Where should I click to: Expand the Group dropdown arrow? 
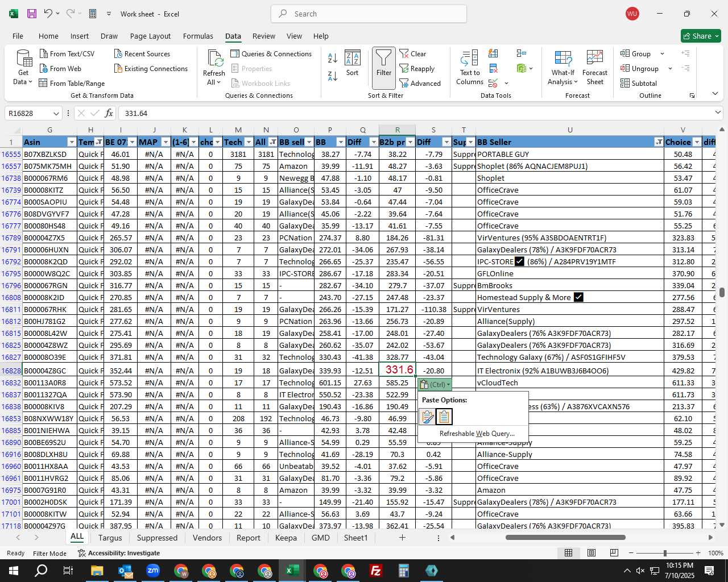662,53
